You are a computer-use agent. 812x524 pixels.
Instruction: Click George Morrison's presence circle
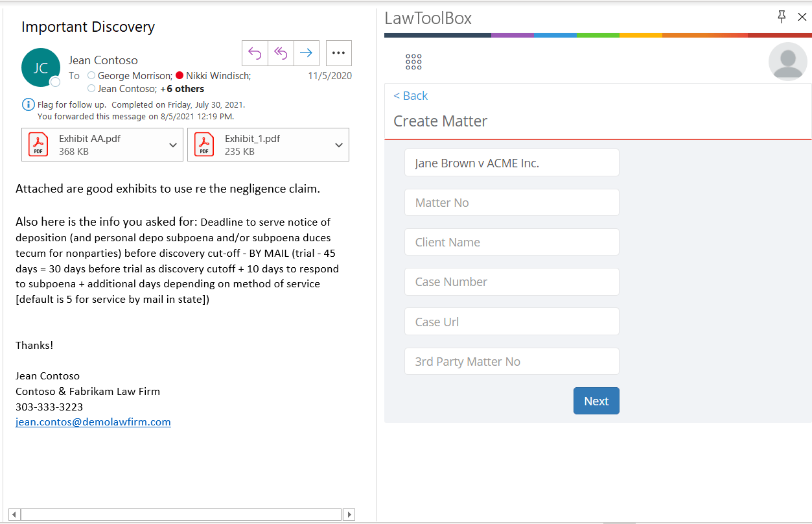pyautogui.click(x=91, y=75)
